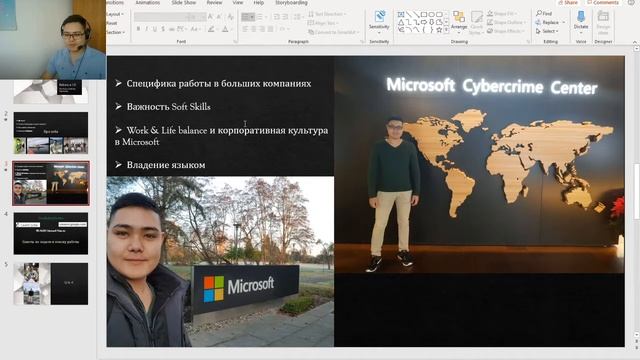Open the Review tab
The width and height of the screenshot is (640, 360).
(214, 2)
